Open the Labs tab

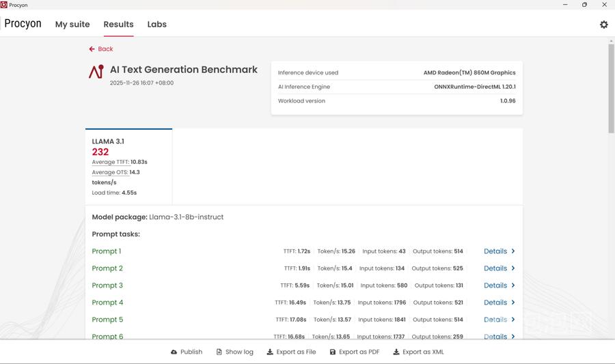point(156,25)
